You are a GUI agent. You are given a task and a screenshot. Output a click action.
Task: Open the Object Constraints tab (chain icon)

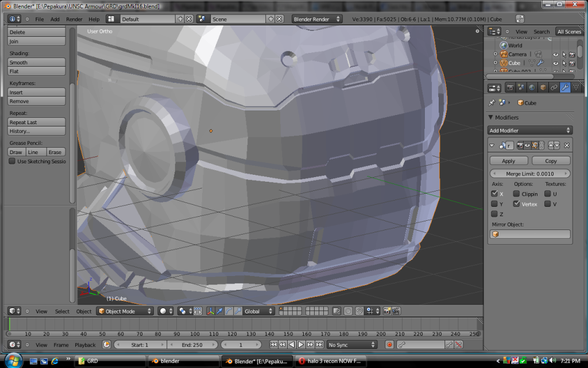[554, 88]
